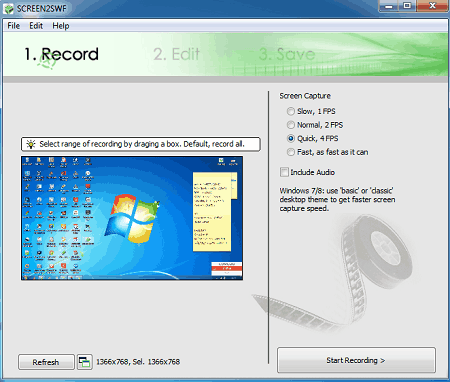Viewport: 450px width, 382px height.
Task: Click the resolution text 1366x768, Sel. 1366x768
Action: [138, 362]
